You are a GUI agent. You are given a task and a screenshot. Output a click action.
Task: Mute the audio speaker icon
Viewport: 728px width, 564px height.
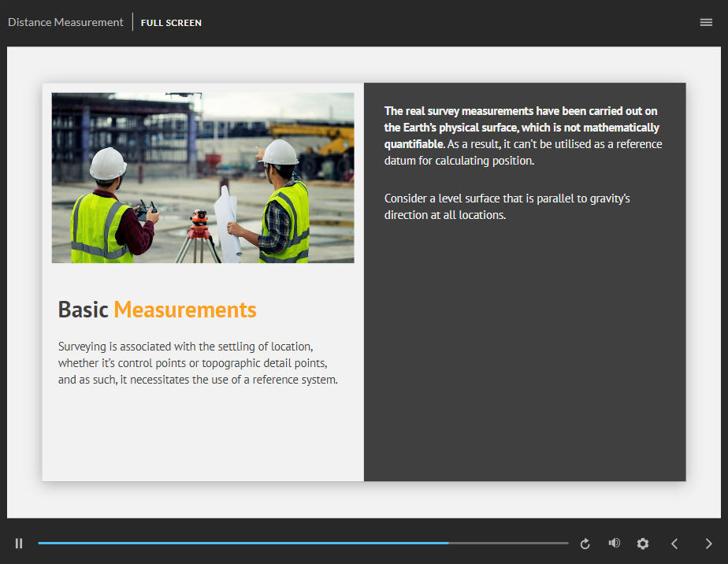614,544
